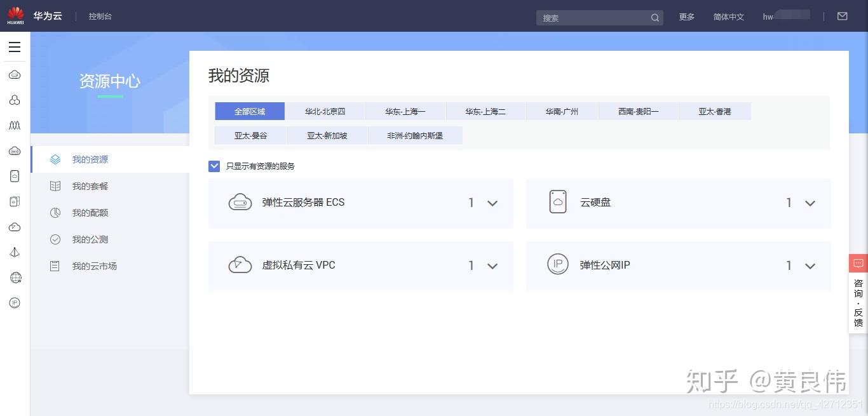
Task: Open the three-circles cluster icon in the sidebar
Action: point(15,100)
